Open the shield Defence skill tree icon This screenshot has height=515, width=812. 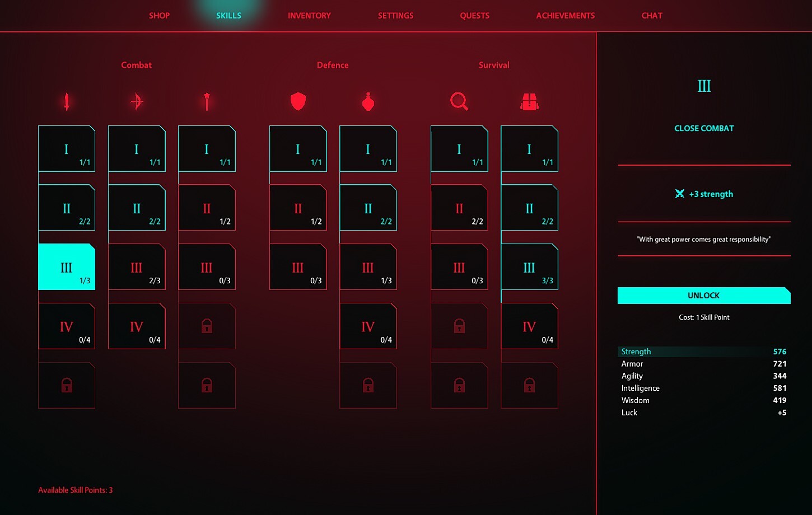298,101
